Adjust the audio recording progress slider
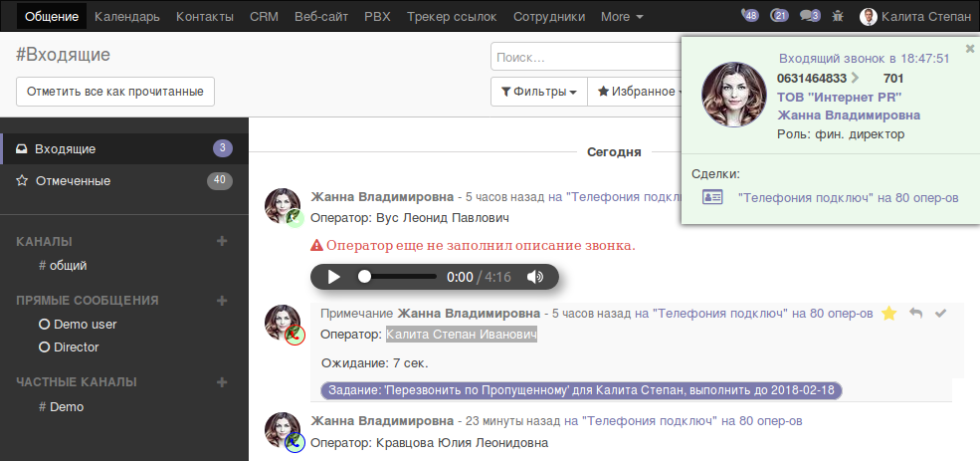This screenshot has height=461, width=980. (397, 277)
